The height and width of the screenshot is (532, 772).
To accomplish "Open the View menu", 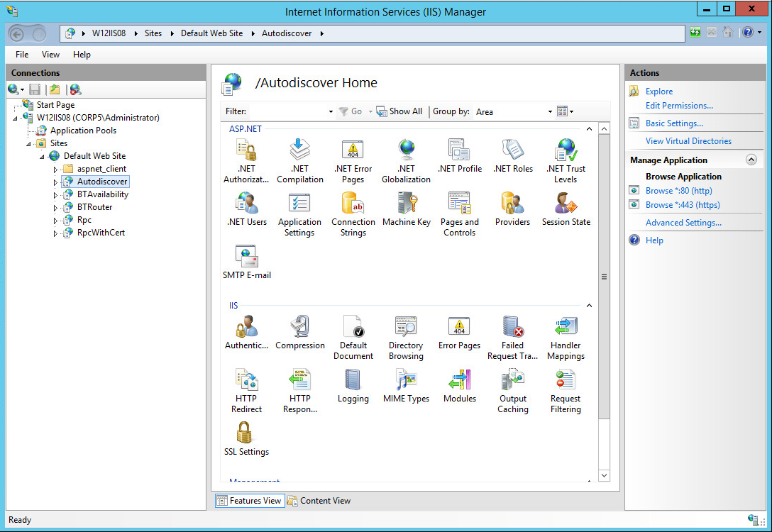I will (x=50, y=55).
